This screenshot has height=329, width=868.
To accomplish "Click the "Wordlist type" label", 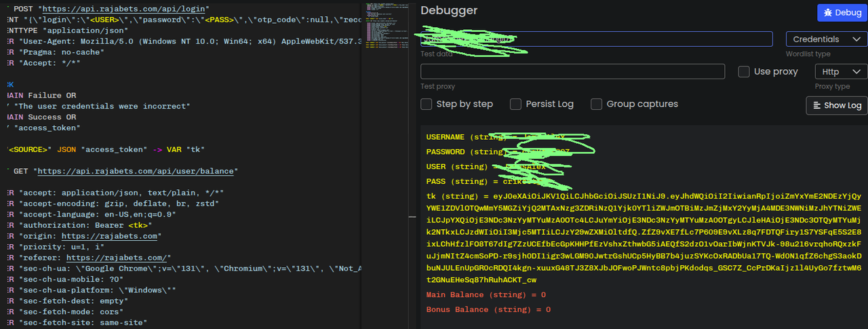I will click(x=808, y=54).
